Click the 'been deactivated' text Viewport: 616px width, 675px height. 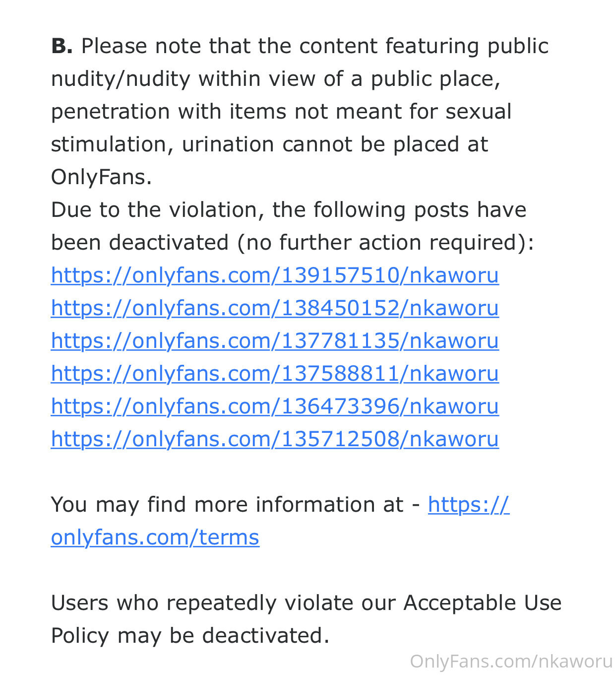140,243
